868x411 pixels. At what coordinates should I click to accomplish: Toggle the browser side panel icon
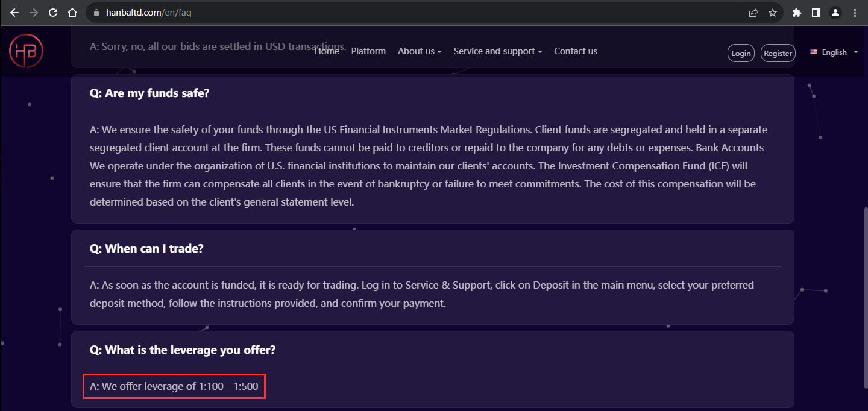[x=816, y=13]
